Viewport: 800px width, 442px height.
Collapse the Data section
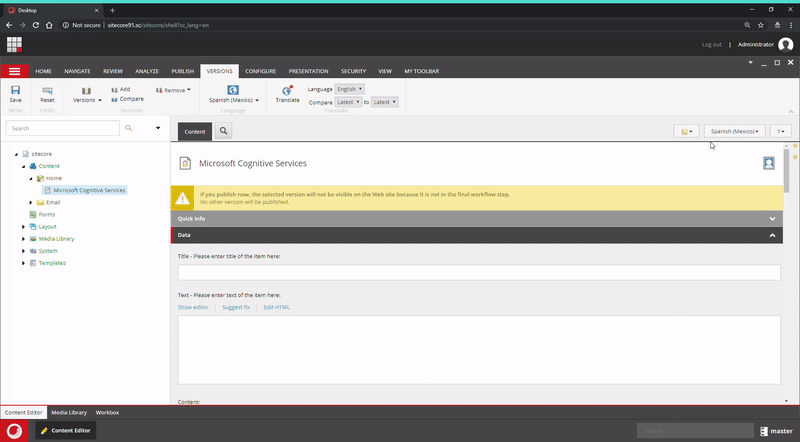[772, 235]
